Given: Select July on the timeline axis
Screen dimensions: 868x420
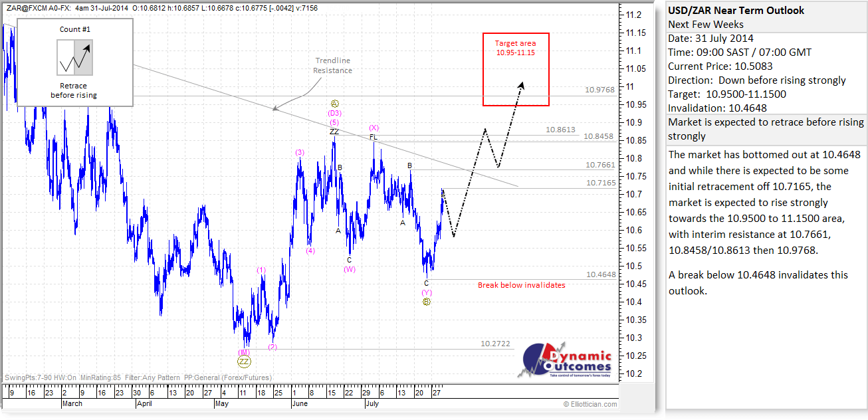Looking at the screenshot, I should click(372, 403).
